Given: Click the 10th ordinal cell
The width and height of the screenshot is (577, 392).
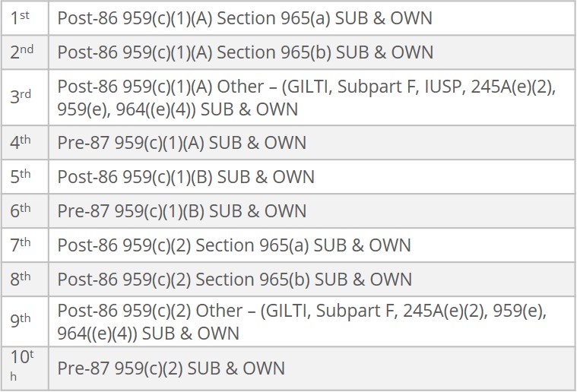Looking at the screenshot, I should 20,368.
